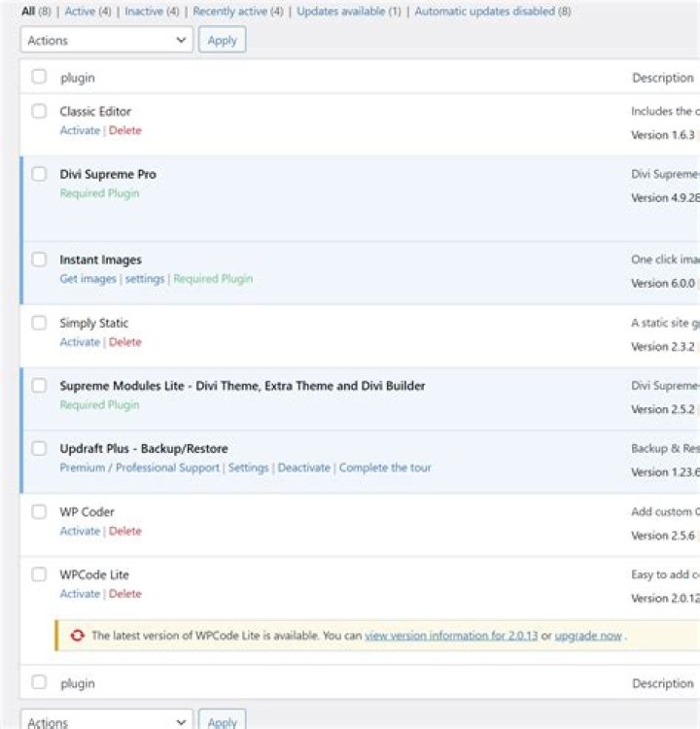This screenshot has width=700, height=729.
Task: Open Updraft Plus Premium / Professional Support link
Action: [140, 468]
